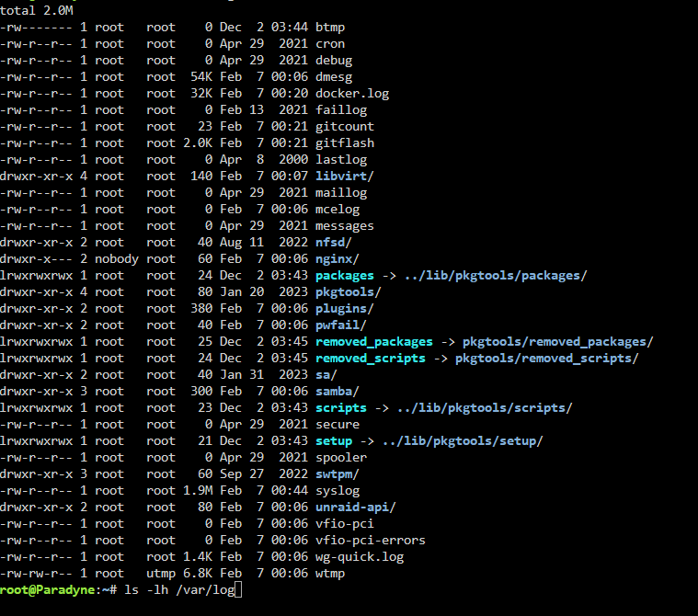
Task: Select the gitflash file name
Action: point(345,143)
